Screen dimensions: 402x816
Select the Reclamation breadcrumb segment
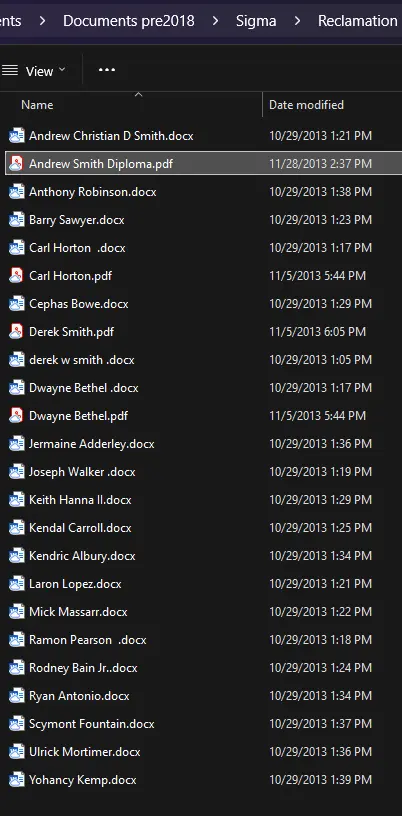coord(358,21)
